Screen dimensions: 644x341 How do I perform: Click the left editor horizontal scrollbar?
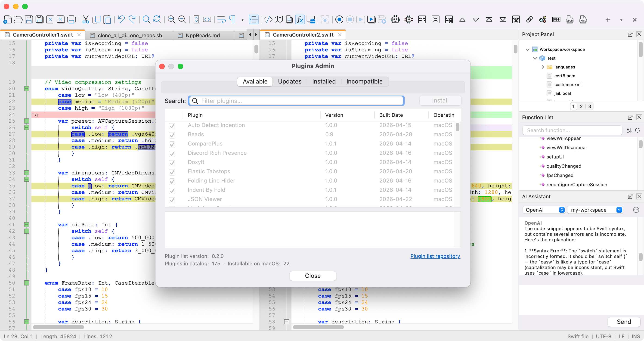(58, 327)
